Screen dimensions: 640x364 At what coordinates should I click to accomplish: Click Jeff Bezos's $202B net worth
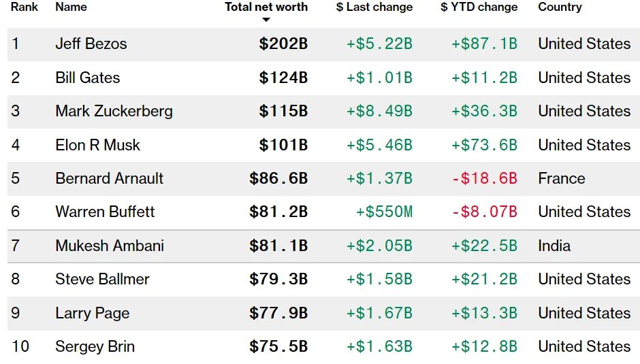[283, 44]
